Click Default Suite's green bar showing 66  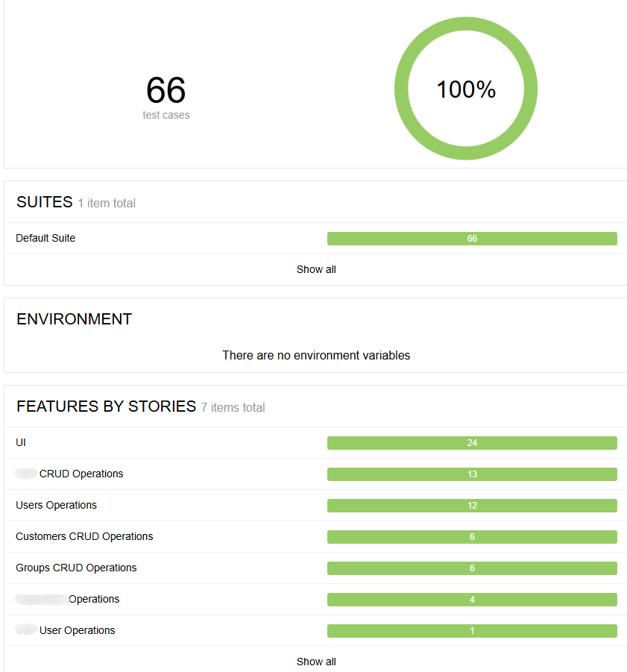(472, 239)
